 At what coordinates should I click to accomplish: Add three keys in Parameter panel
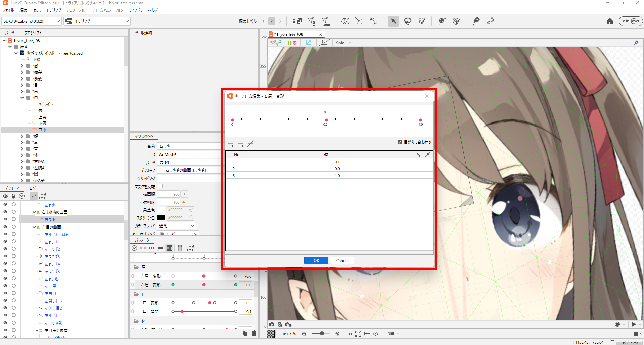pos(152,248)
